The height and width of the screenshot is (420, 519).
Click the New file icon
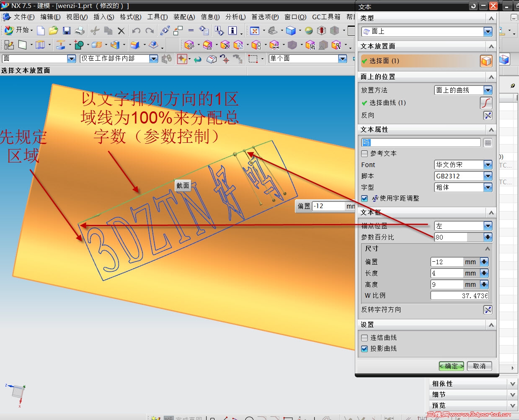click(41, 30)
